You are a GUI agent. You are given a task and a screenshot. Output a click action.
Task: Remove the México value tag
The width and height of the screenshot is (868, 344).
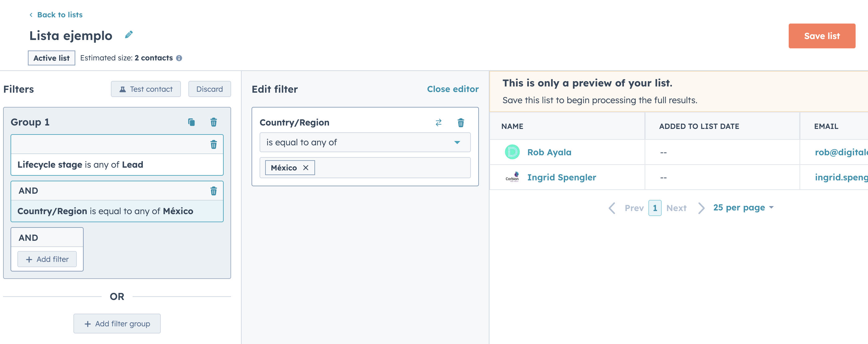point(306,168)
